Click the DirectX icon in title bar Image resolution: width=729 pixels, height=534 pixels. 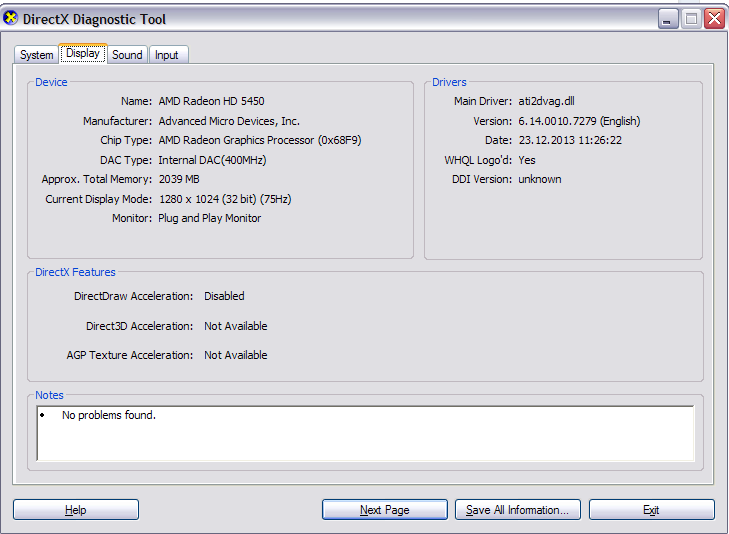[x=10, y=19]
